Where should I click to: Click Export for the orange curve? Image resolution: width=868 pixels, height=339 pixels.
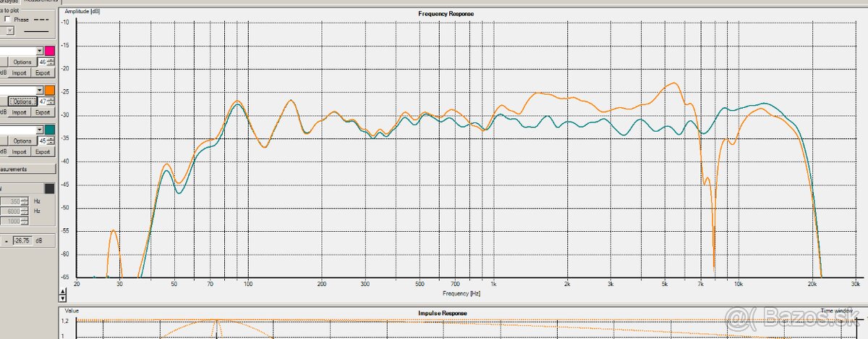pyautogui.click(x=43, y=112)
